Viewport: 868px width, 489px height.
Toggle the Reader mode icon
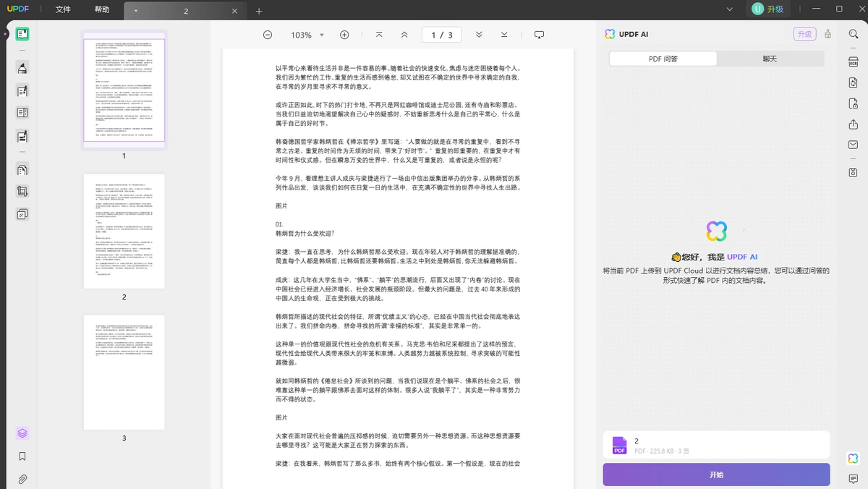(x=22, y=34)
